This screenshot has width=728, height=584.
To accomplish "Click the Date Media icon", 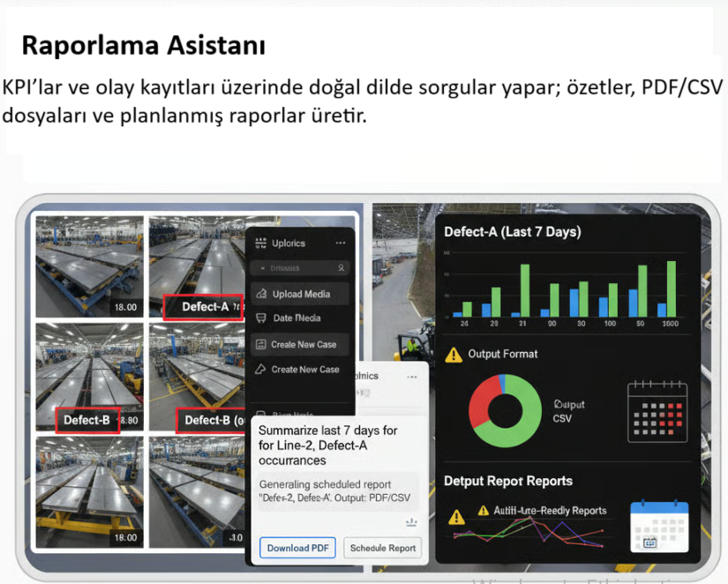I will coord(261,318).
